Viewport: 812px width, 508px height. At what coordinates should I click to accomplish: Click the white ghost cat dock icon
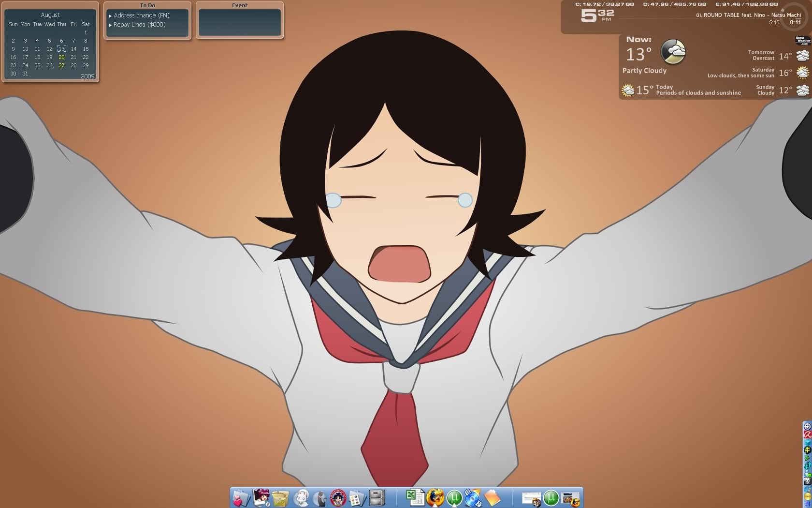tap(301, 498)
